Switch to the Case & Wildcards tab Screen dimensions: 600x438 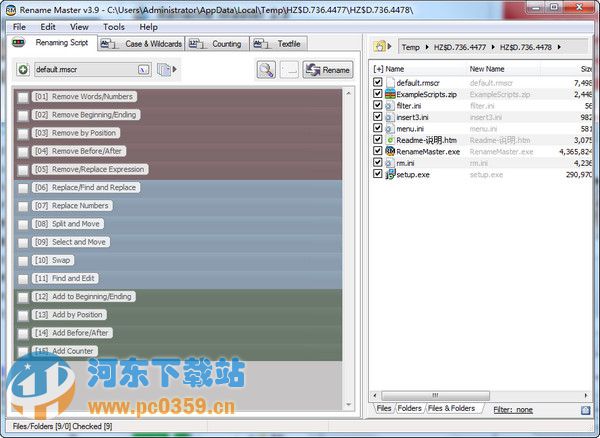pyautogui.click(x=141, y=44)
